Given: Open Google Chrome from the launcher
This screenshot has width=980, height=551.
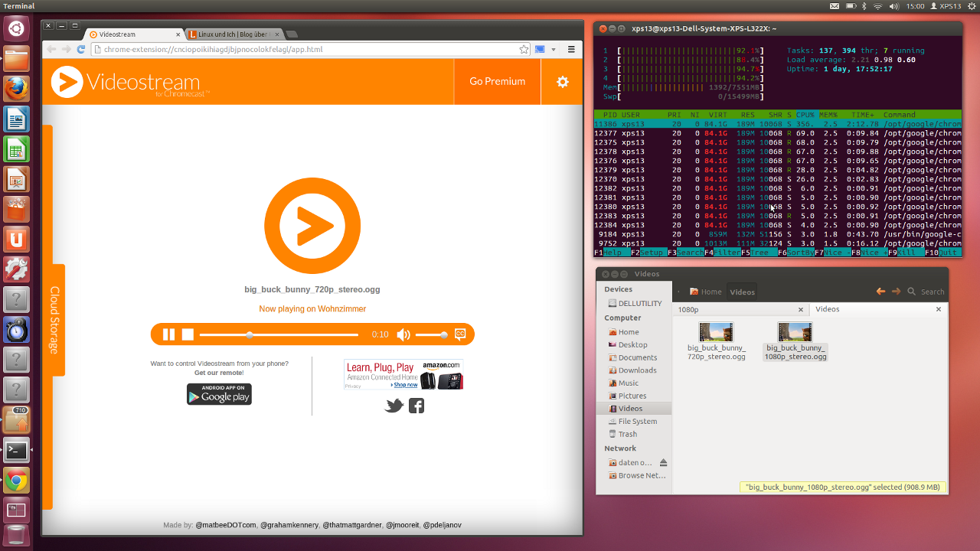Looking at the screenshot, I should click(x=16, y=481).
